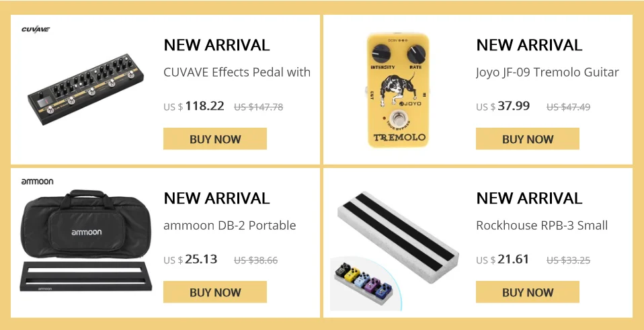This screenshot has width=644, height=330.
Task: Buy the ammoon DB-2 Portable now
Action: 215,292
